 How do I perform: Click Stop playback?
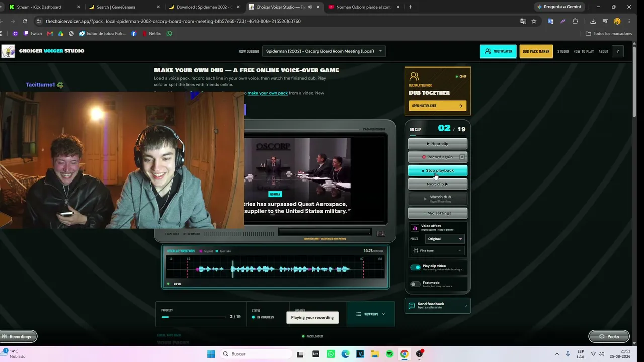click(x=437, y=170)
